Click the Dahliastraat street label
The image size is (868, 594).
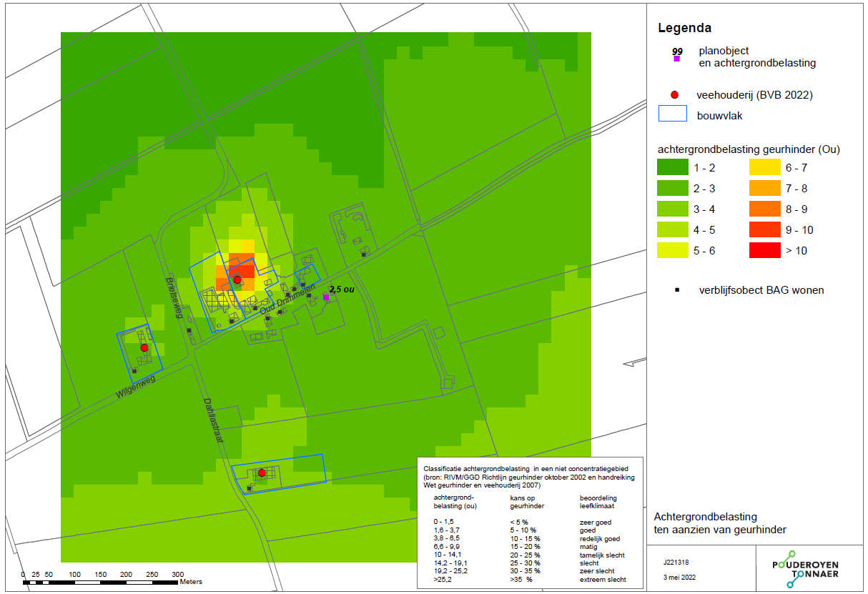(213, 420)
